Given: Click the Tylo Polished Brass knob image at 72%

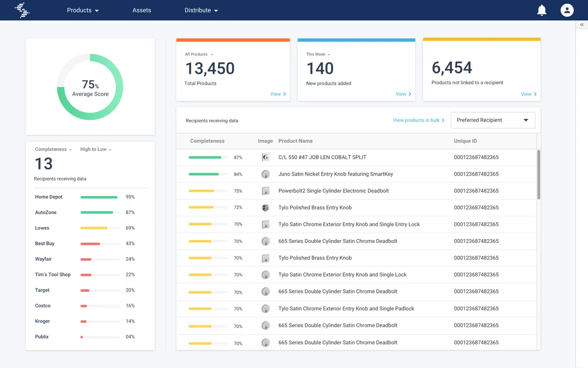Looking at the screenshot, I should tap(266, 208).
